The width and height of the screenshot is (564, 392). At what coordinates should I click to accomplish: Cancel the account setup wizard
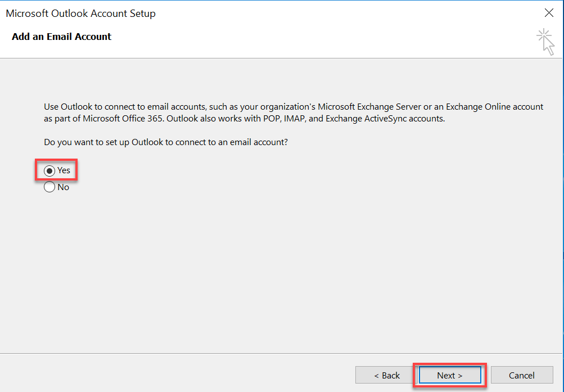(521, 375)
